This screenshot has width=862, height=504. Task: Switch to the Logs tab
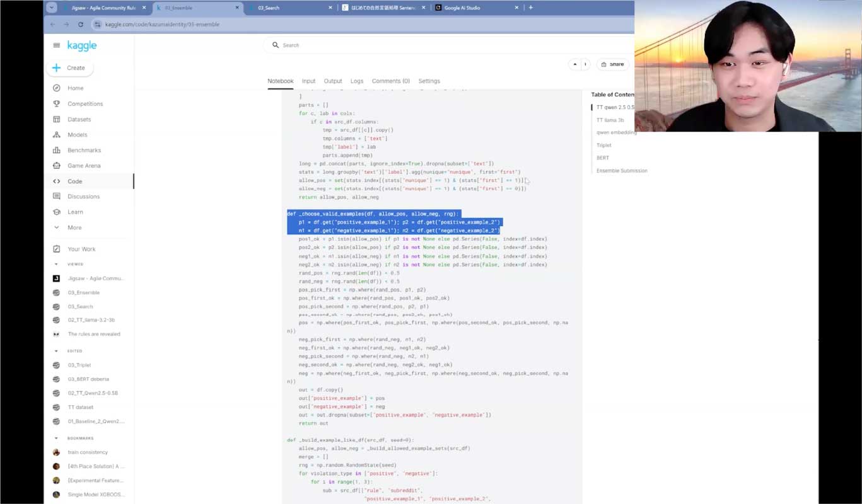[357, 81]
